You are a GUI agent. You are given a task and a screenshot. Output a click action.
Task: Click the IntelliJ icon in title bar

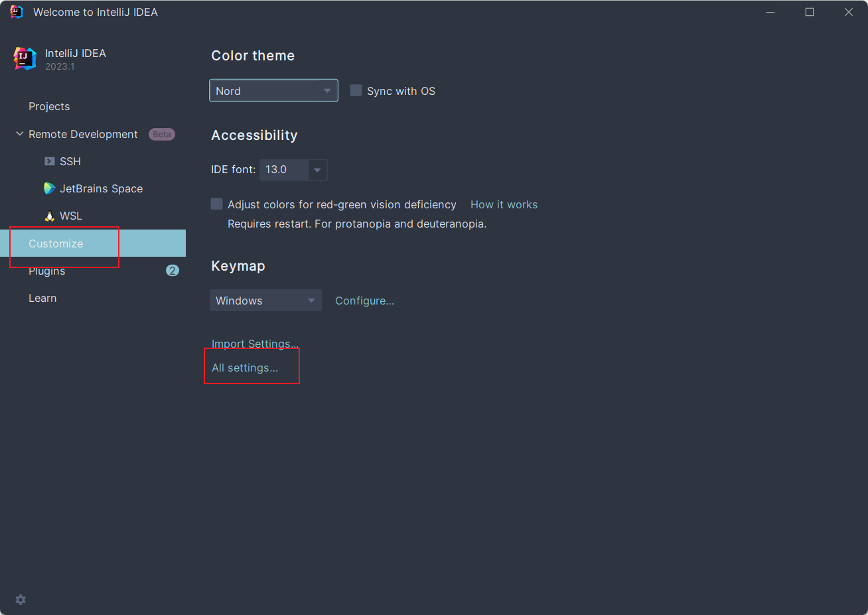point(17,12)
